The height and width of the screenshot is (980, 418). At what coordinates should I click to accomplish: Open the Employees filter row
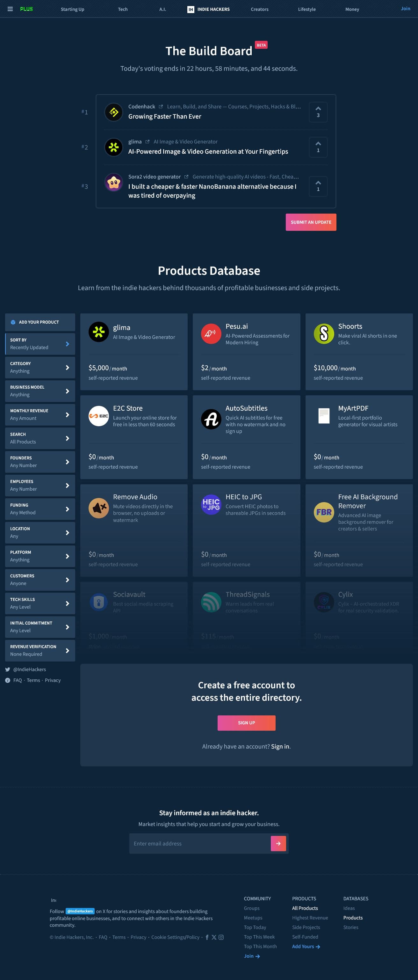40,486
